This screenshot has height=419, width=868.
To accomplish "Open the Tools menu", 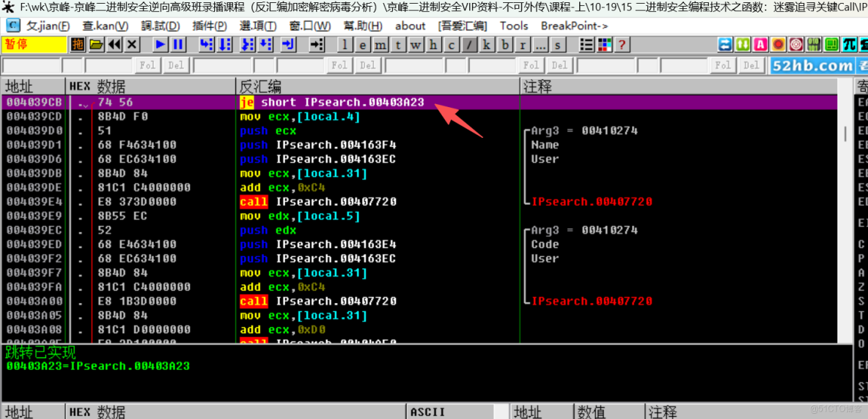I will click(514, 26).
